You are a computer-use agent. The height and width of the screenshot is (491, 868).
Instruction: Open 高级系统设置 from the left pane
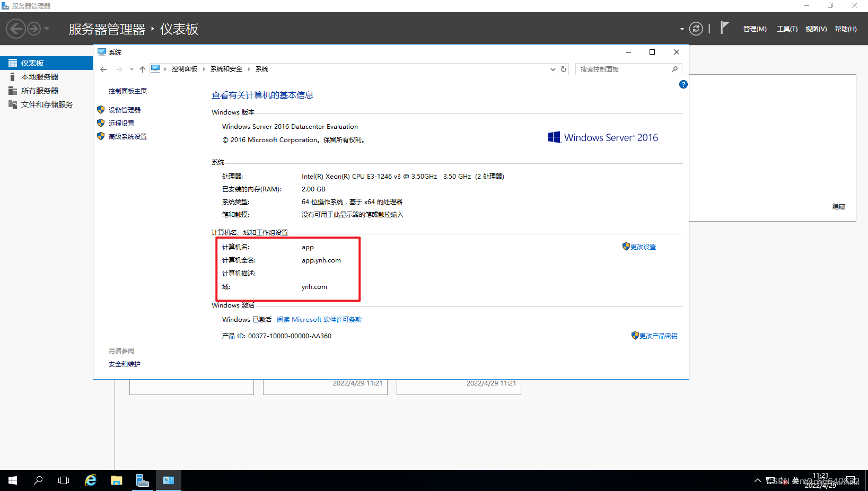(x=128, y=137)
